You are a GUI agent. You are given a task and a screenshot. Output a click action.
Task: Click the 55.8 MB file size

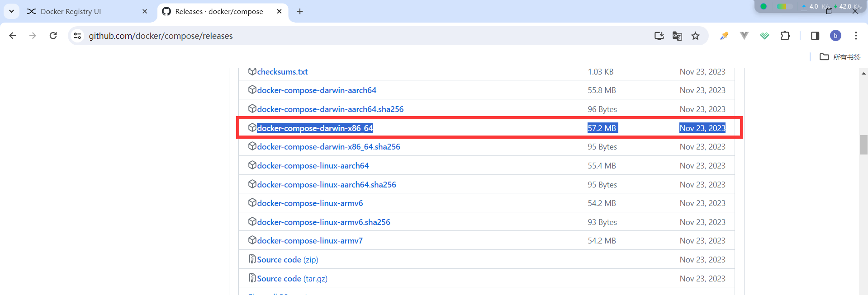[x=602, y=90]
